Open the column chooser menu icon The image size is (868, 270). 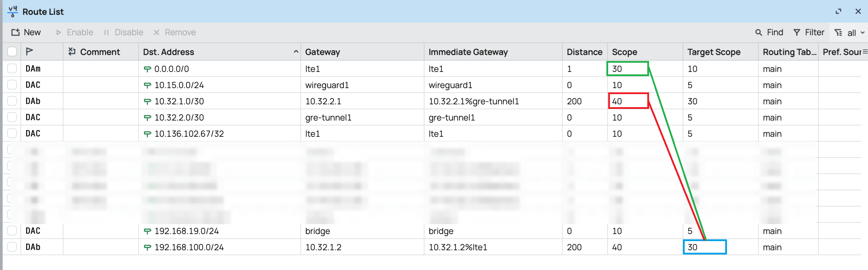pyautogui.click(x=865, y=52)
